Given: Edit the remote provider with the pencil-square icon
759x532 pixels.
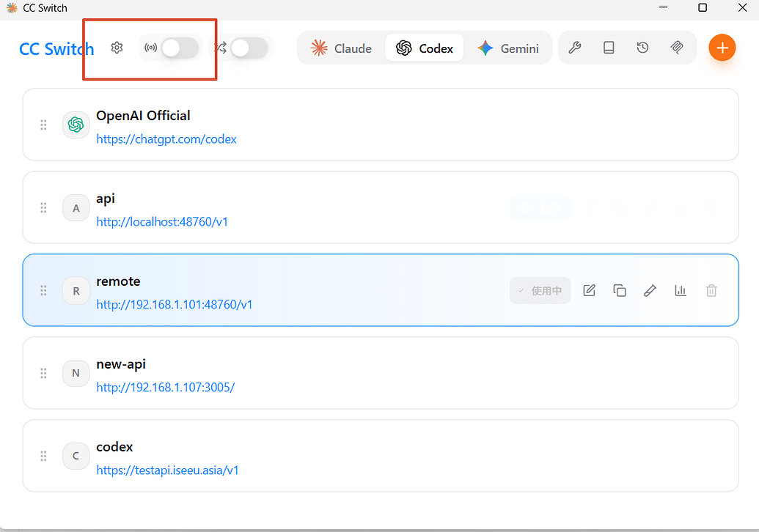Looking at the screenshot, I should pyautogui.click(x=589, y=290).
